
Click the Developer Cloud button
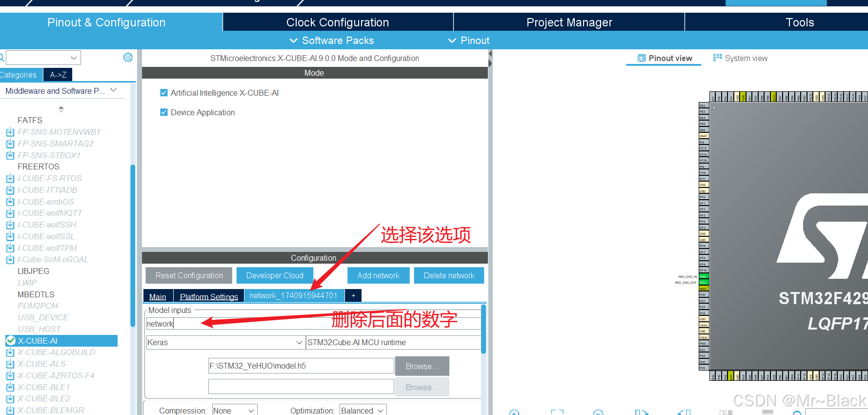click(275, 275)
